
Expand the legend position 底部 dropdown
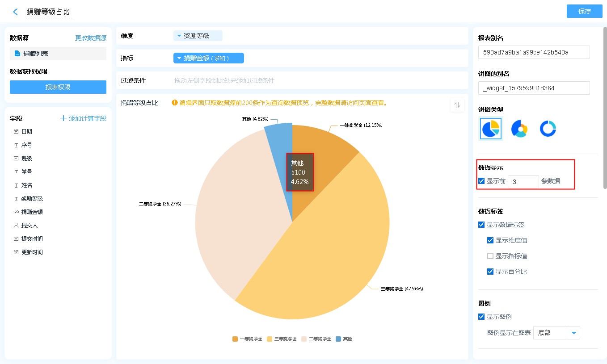tap(573, 333)
